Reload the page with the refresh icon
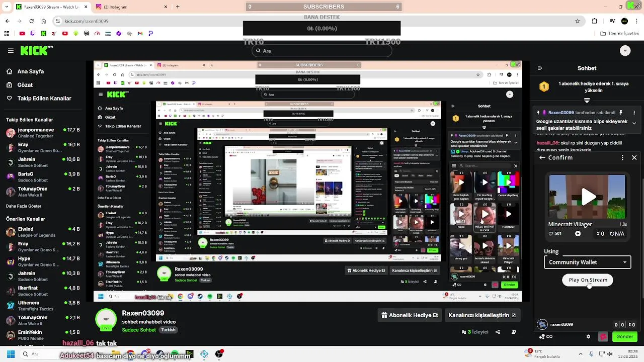644x362 pixels. point(31,21)
